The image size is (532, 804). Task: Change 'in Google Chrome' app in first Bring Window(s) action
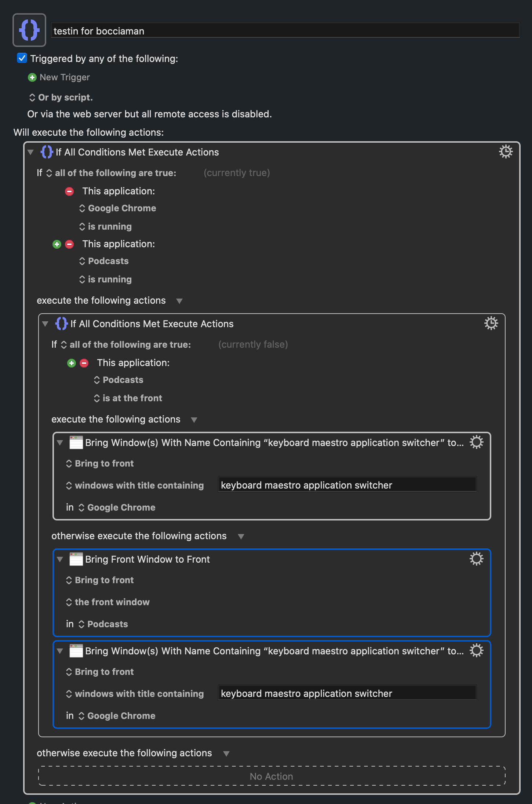[117, 508]
